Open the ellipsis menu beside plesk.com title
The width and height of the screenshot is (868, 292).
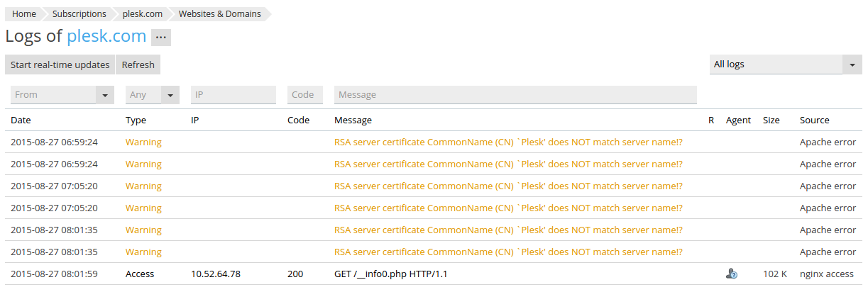point(161,38)
